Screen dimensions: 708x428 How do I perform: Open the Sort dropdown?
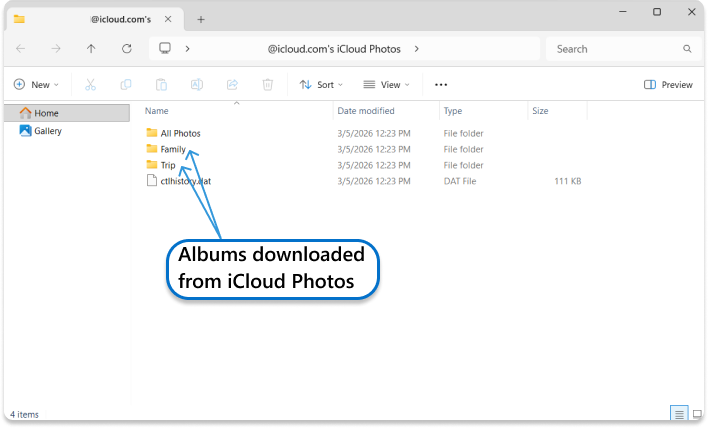pyautogui.click(x=321, y=84)
